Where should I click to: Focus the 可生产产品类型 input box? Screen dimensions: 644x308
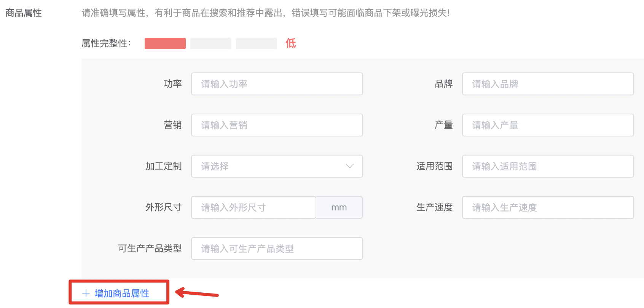[x=277, y=249]
